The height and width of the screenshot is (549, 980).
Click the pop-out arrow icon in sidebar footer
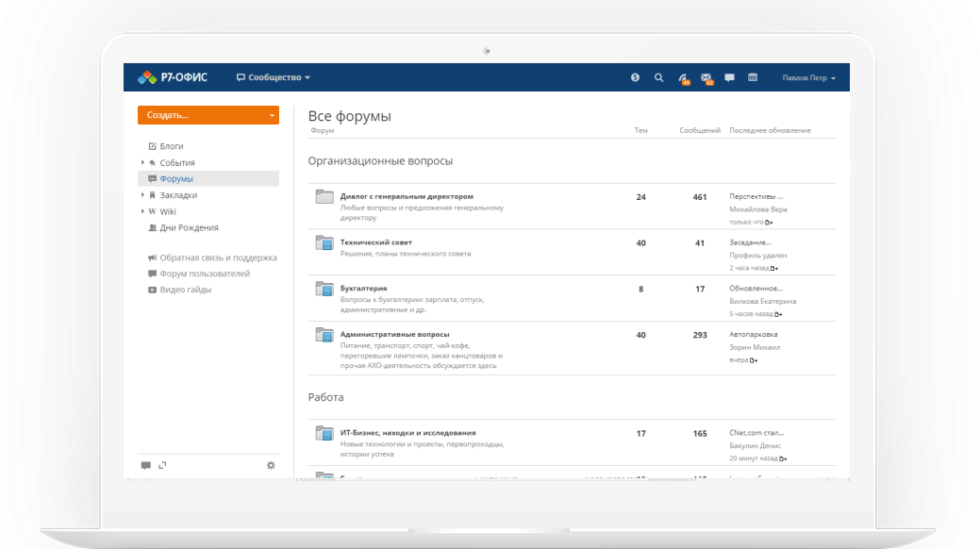(x=162, y=465)
